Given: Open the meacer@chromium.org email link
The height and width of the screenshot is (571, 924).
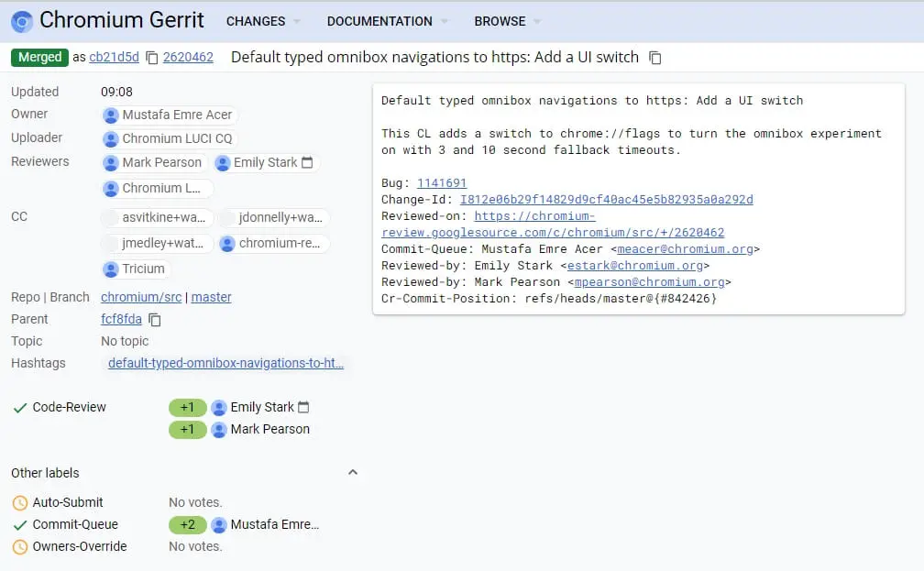Looking at the screenshot, I should (687, 248).
